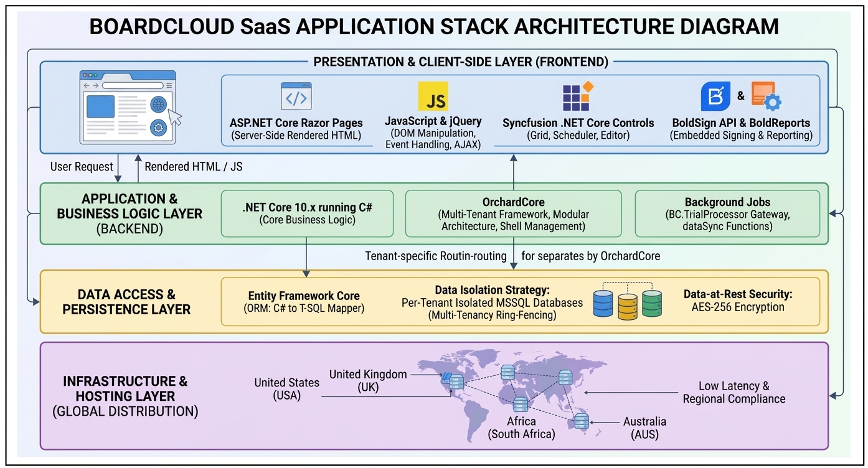Viewport: 868px width, 468px height.
Task: Click the USA server icon on map
Action: (x=455, y=381)
